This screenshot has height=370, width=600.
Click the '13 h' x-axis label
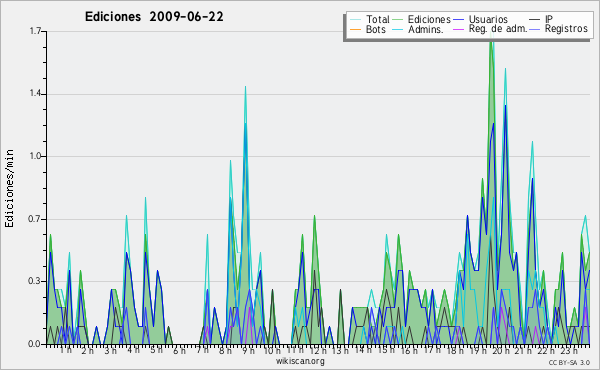(340, 351)
